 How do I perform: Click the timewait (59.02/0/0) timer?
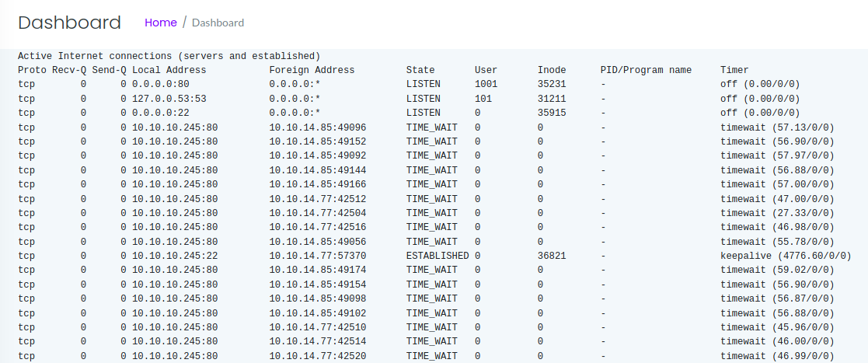[777, 270]
